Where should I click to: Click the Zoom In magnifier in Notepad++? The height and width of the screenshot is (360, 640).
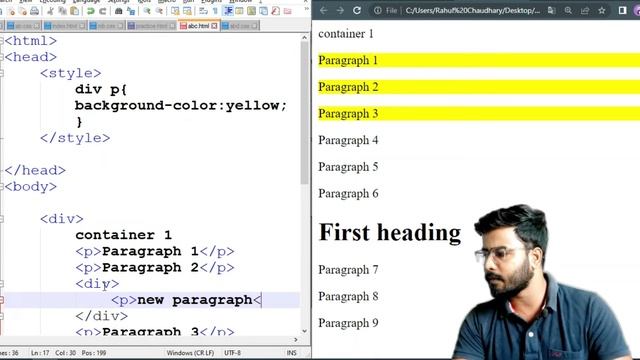coord(147,11)
